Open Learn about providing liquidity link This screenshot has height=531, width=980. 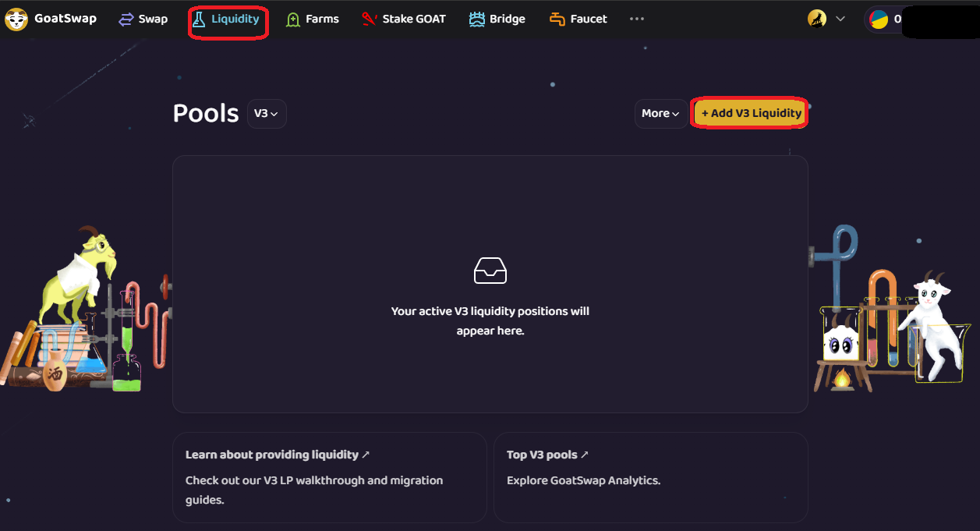pyautogui.click(x=278, y=455)
